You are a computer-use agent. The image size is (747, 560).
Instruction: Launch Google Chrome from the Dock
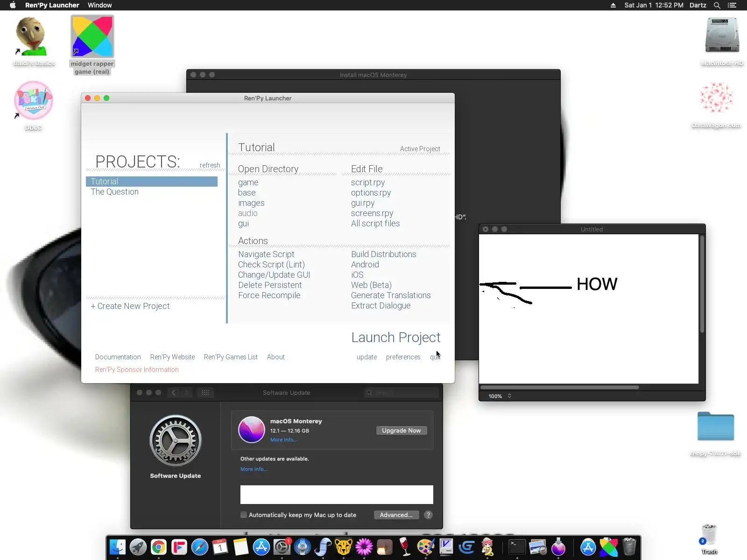[159, 546]
